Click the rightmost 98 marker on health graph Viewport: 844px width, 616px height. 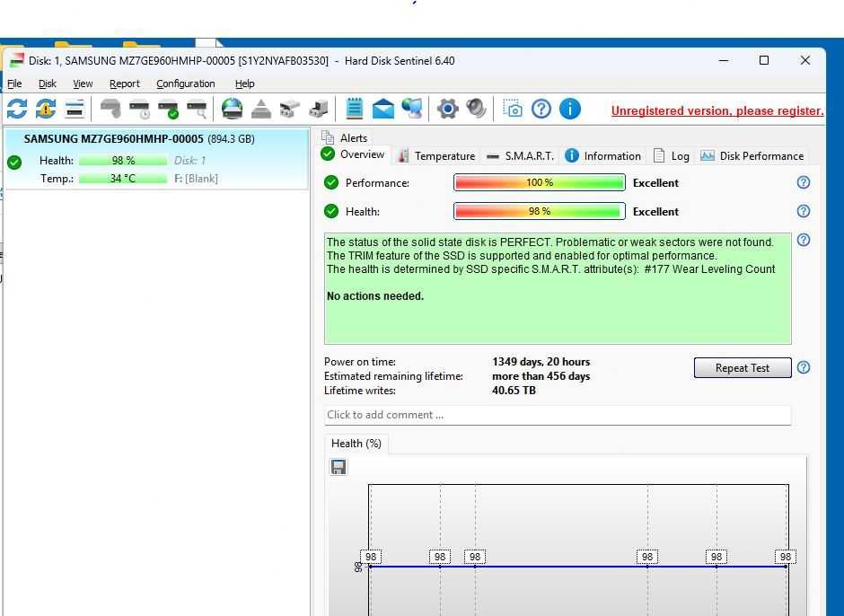(x=786, y=557)
